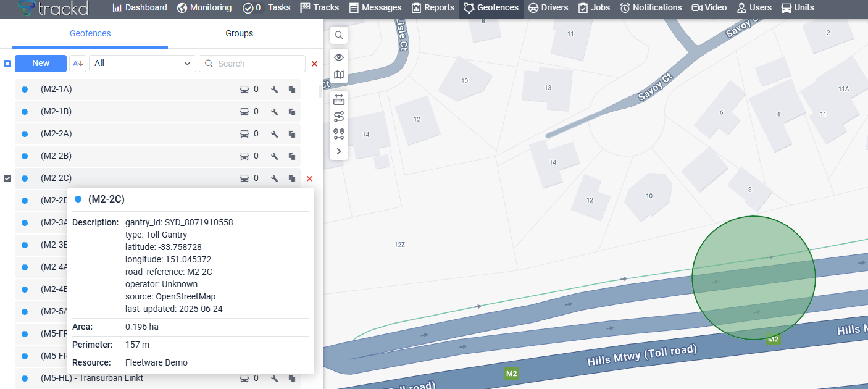Click the copy icon for (M2-2B)
This screenshot has width=868, height=389.
[292, 156]
